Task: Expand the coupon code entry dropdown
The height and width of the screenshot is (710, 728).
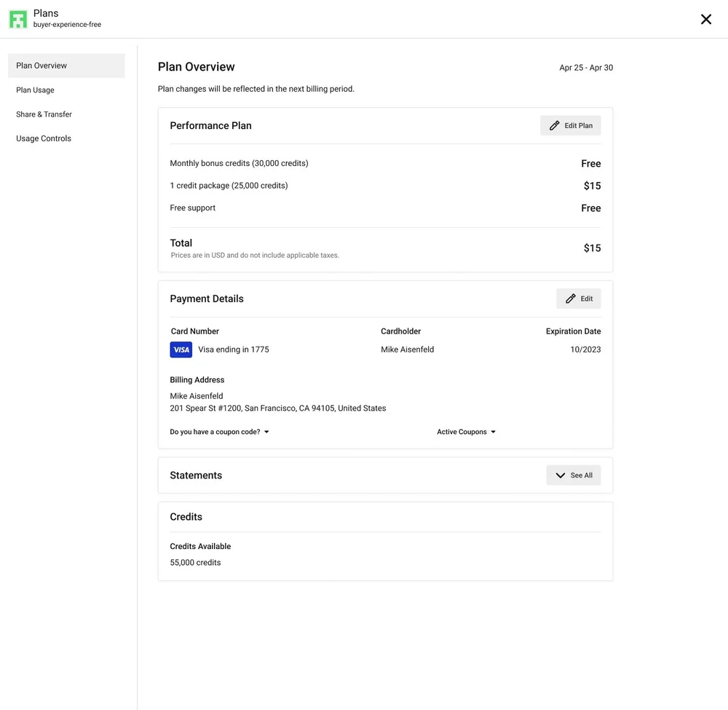Action: pyautogui.click(x=220, y=432)
